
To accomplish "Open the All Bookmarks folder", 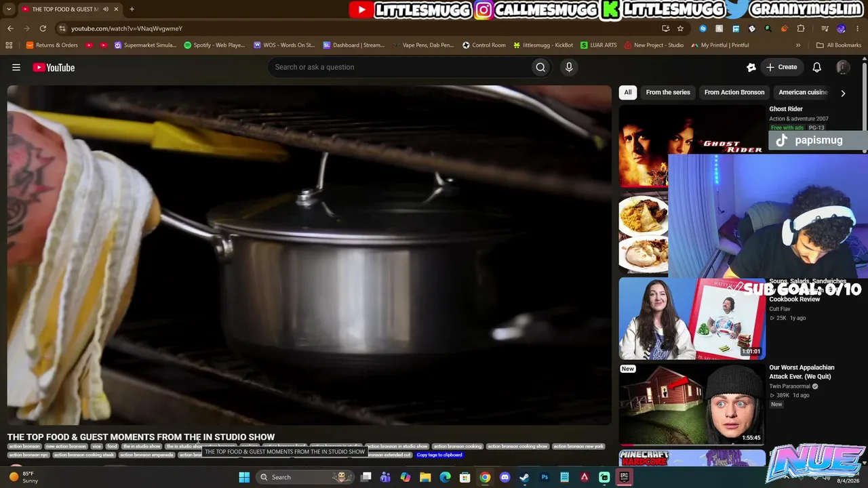I will (x=839, y=45).
